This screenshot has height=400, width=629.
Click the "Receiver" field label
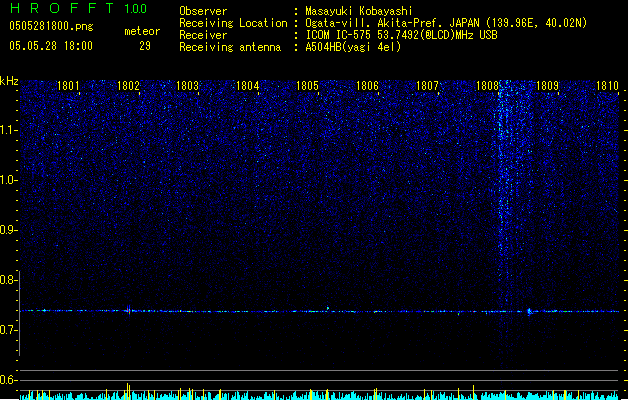pos(203,35)
